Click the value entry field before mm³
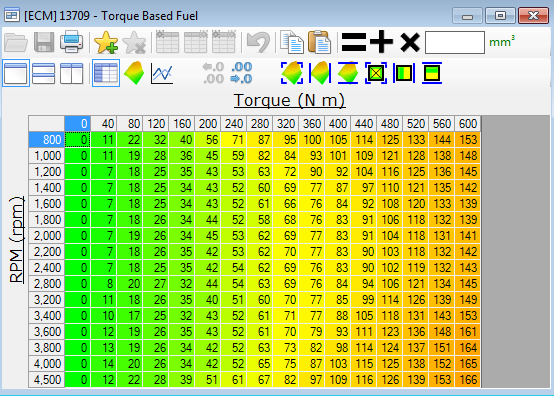 click(455, 42)
